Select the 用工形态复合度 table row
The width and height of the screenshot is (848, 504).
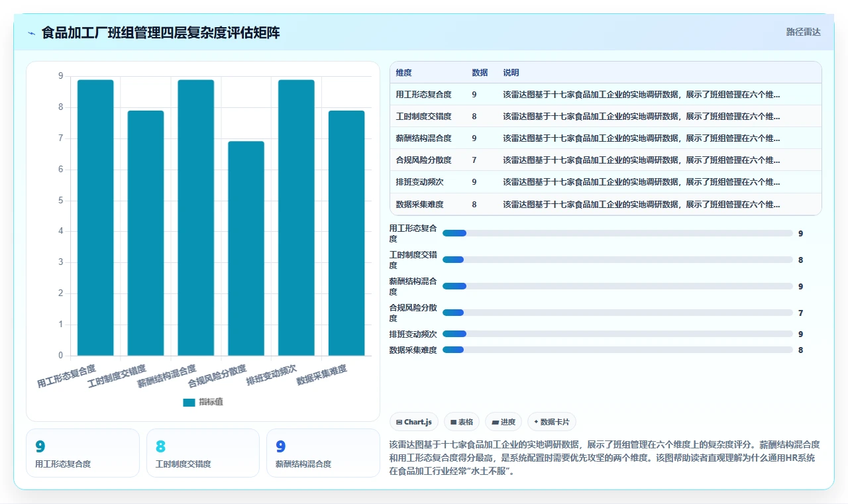(606, 94)
